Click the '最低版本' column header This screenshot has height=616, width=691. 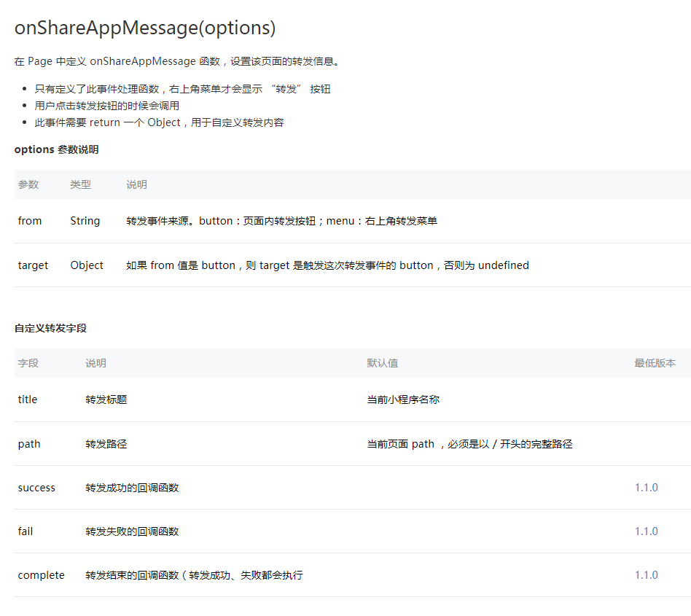point(655,363)
